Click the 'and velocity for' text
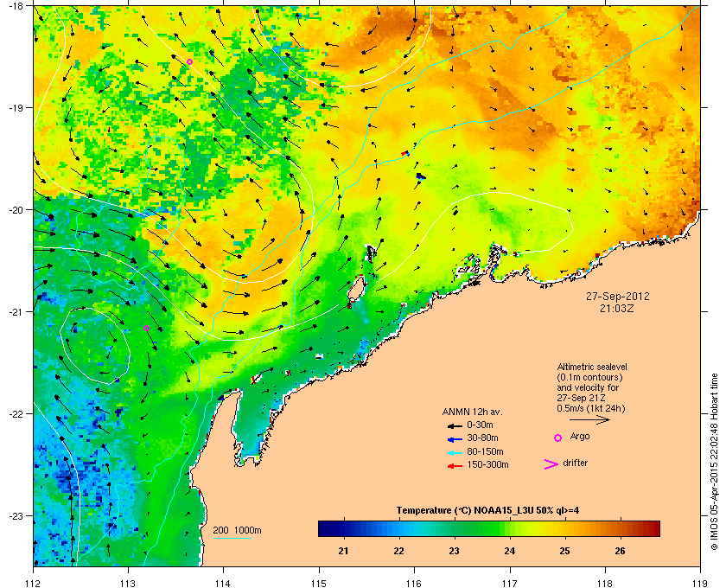Screen dimensions: 726x588 point(588,387)
